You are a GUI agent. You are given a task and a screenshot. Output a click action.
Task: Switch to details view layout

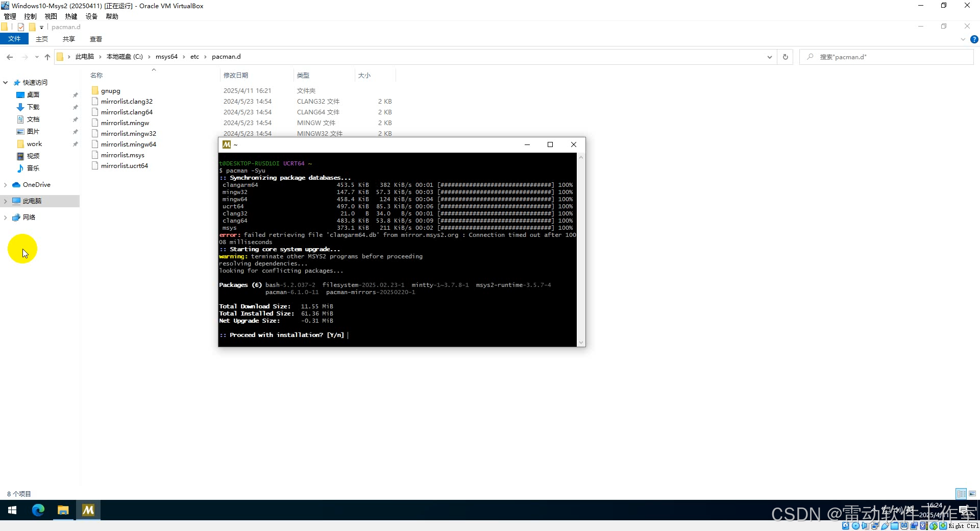click(x=961, y=494)
